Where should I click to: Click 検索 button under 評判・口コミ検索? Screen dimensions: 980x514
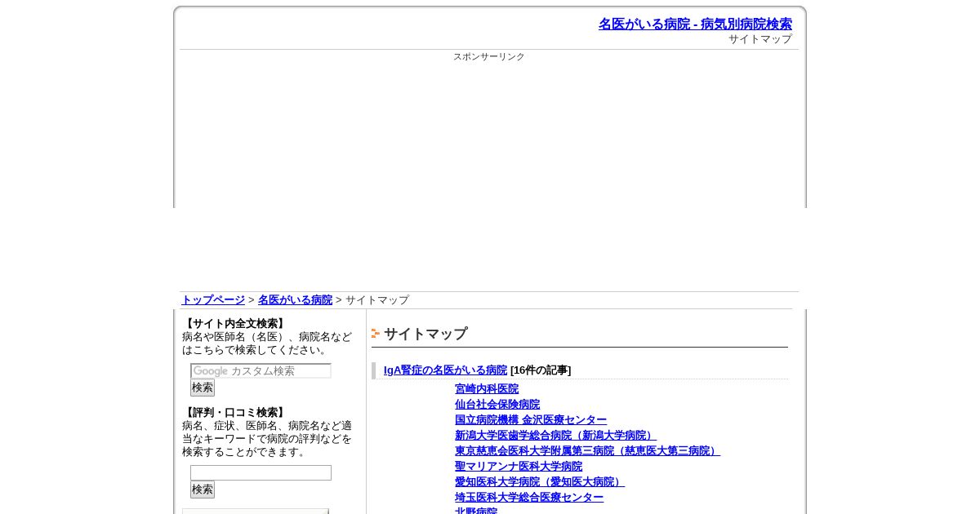point(203,490)
